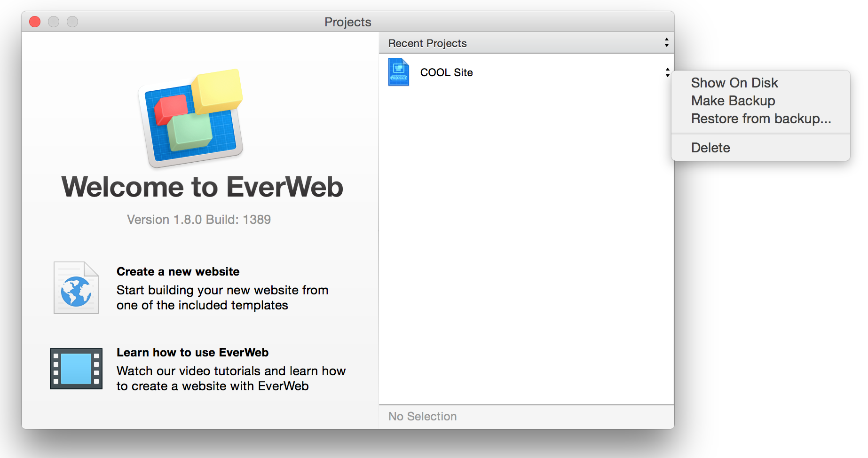This screenshot has height=458, width=868.
Task: Click the Welcome to EverWeb title
Action: tap(202, 187)
